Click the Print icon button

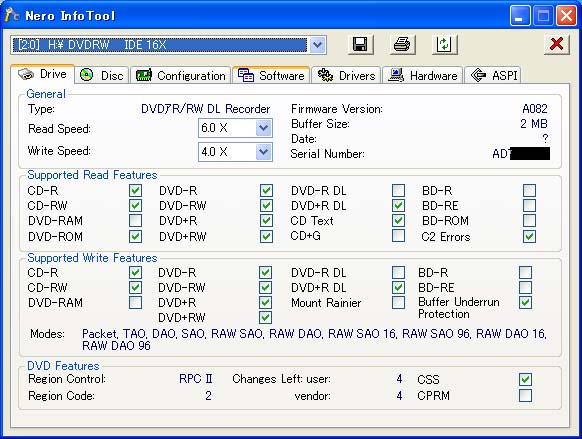402,45
